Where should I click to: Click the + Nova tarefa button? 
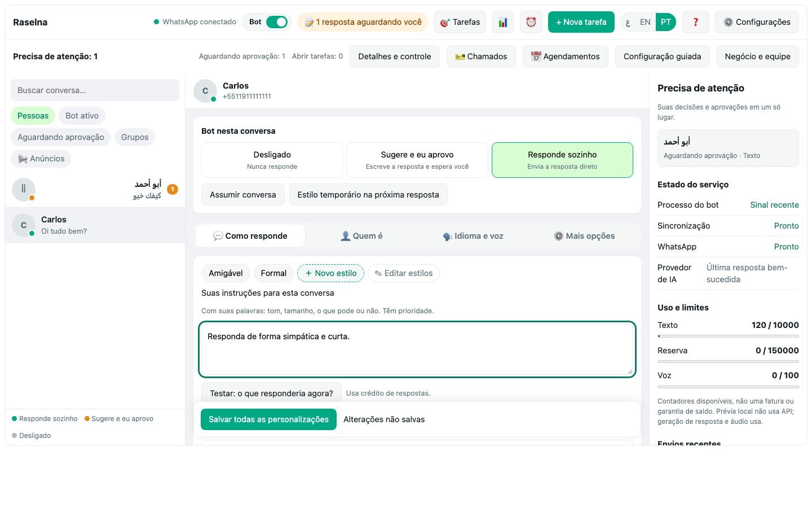coord(581,22)
